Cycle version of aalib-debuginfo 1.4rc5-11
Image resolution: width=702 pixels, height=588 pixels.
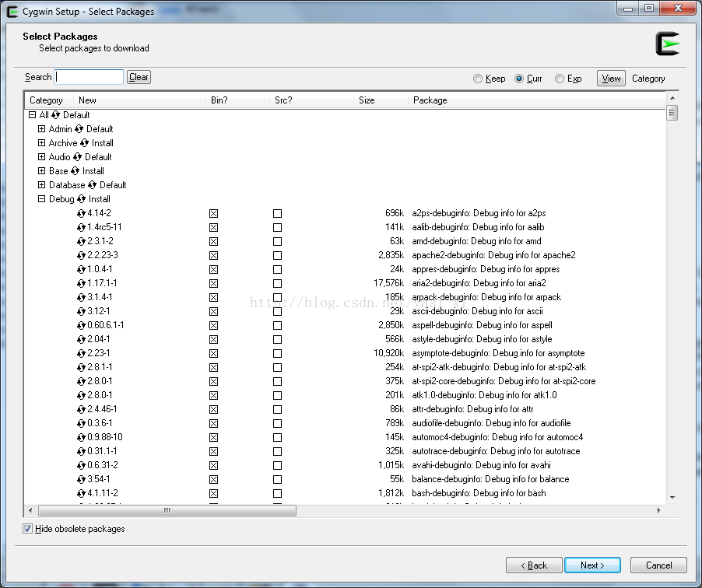(81, 227)
